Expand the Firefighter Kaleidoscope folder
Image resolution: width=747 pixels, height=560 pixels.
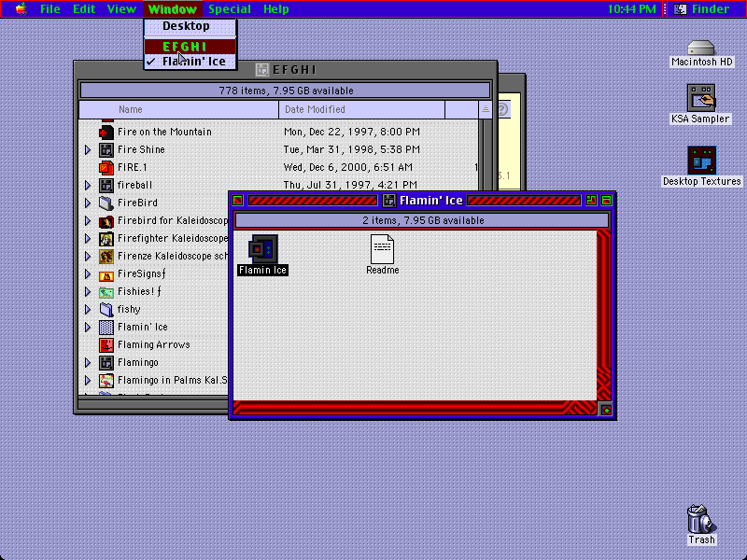[88, 238]
